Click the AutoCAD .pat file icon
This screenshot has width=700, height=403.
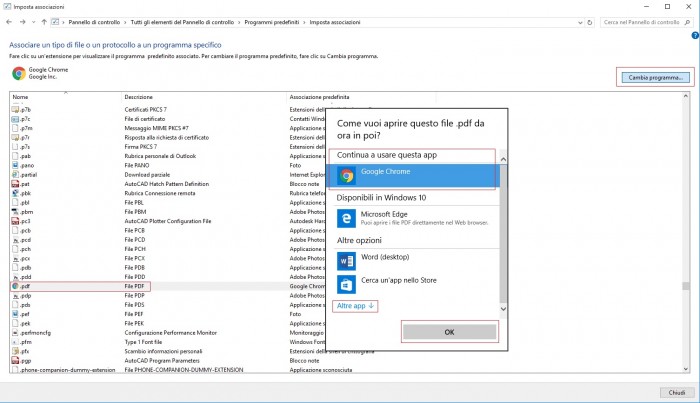coord(15,184)
